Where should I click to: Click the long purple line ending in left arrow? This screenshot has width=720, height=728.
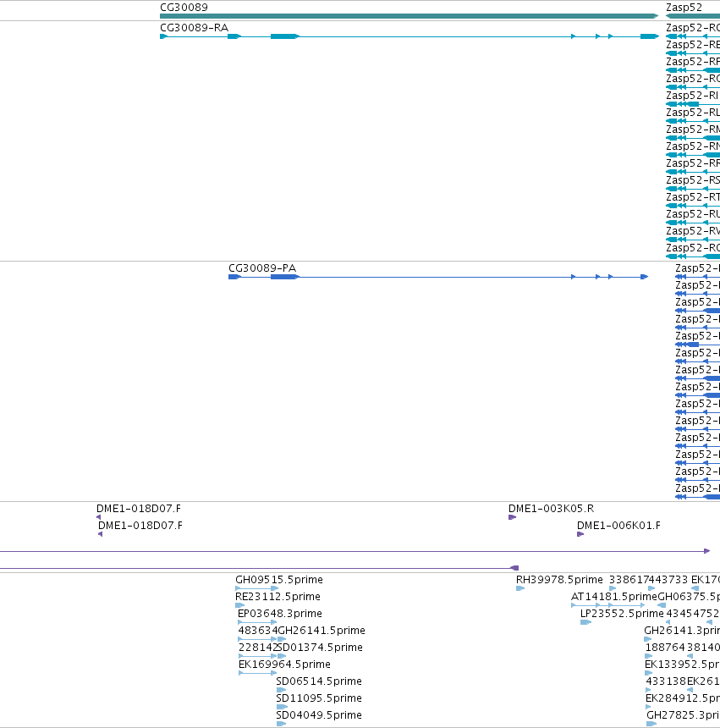click(x=259, y=568)
